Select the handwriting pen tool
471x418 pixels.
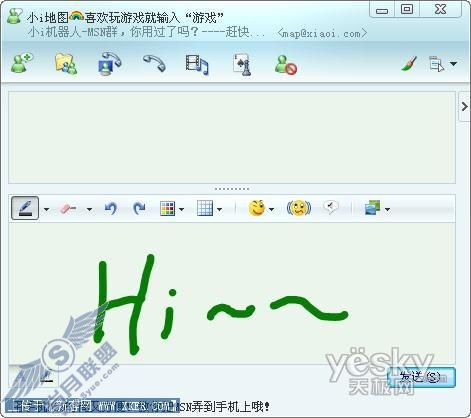pos(25,208)
